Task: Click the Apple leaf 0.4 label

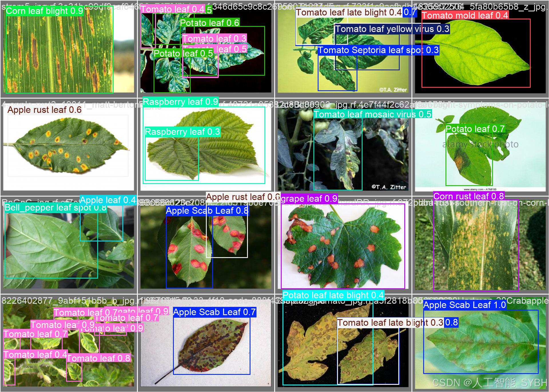Action: coord(108,200)
